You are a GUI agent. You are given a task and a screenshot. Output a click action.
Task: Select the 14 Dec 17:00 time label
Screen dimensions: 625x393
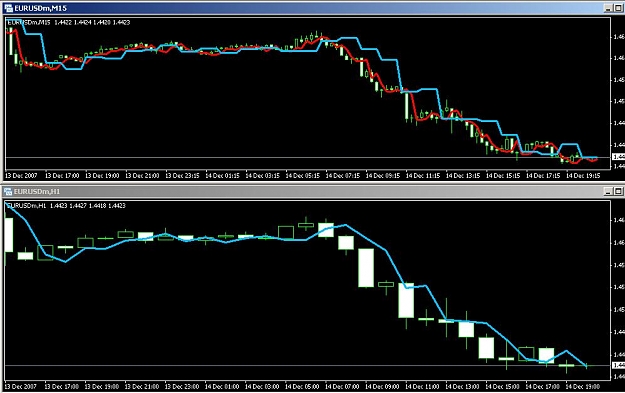[x=542, y=386]
